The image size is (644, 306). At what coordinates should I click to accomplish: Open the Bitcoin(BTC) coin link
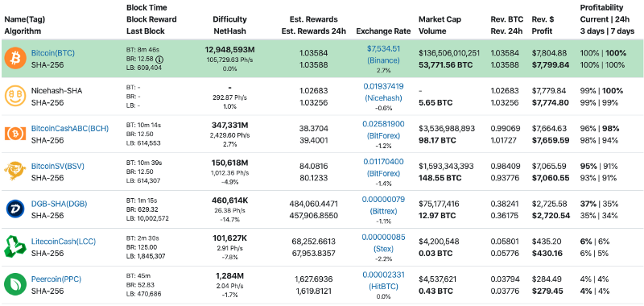click(x=53, y=53)
